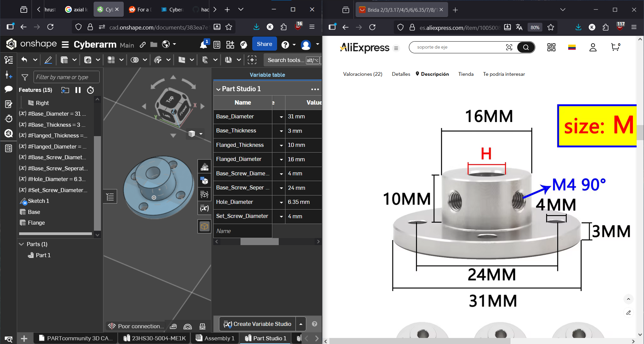Viewport: 644px width, 344px height.
Task: Open the variable table panel icon
Action: click(x=204, y=208)
